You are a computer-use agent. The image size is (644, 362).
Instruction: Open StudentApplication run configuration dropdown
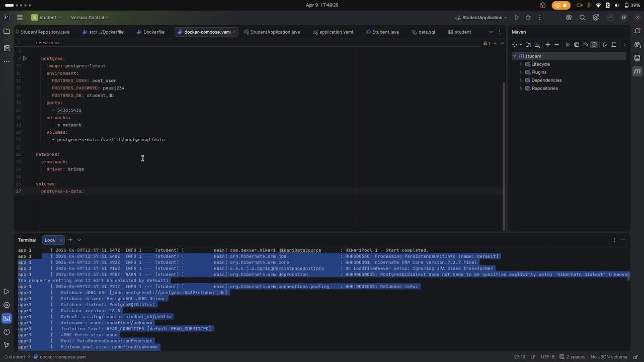(x=482, y=18)
